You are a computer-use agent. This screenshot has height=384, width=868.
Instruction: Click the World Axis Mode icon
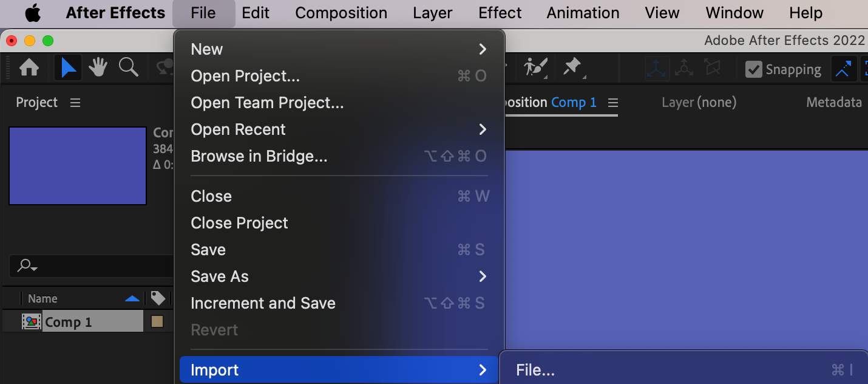point(684,69)
